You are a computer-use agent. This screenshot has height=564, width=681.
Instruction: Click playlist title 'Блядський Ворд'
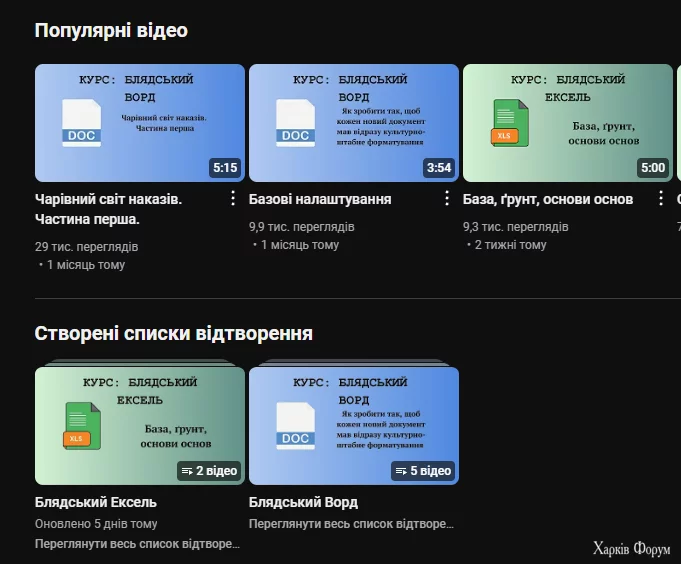303,502
